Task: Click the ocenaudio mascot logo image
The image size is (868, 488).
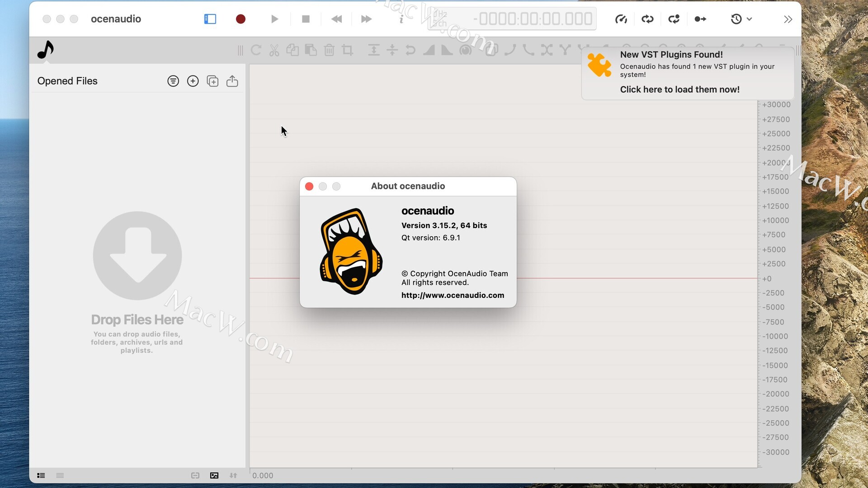Action: [351, 251]
